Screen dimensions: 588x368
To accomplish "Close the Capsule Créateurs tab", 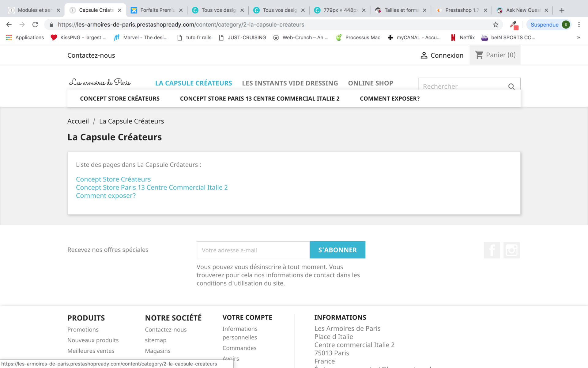I will [120, 10].
